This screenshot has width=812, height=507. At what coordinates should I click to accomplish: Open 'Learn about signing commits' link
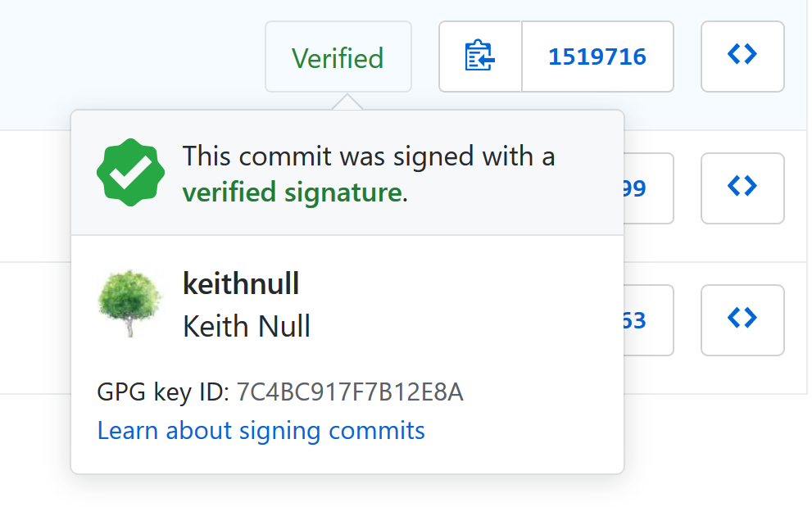(x=261, y=430)
